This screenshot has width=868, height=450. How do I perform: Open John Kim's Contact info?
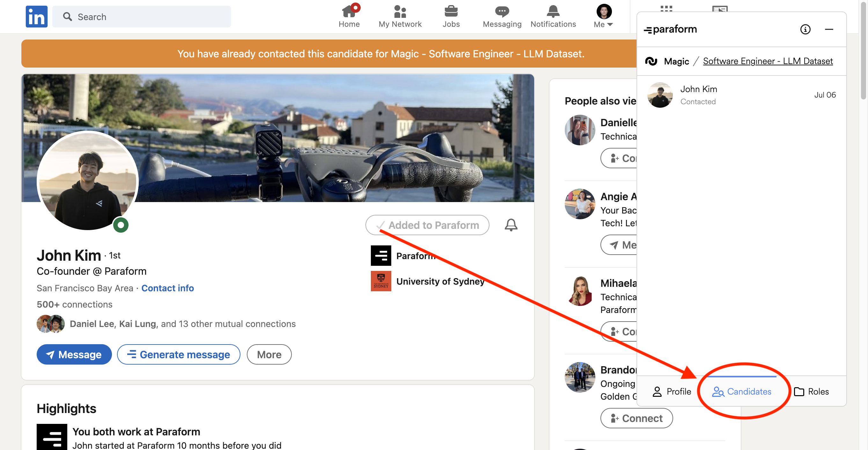tap(167, 288)
